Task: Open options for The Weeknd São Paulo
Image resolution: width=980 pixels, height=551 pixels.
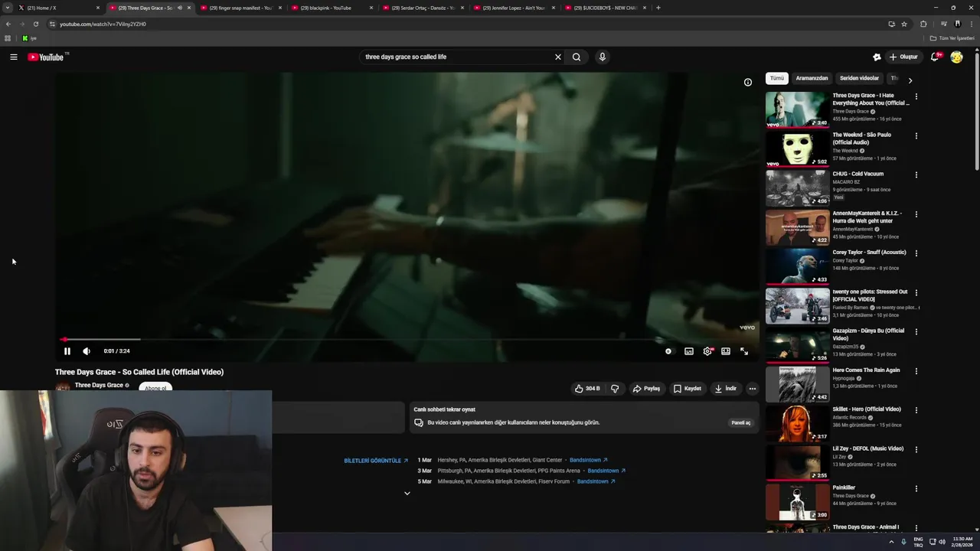Action: click(916, 135)
